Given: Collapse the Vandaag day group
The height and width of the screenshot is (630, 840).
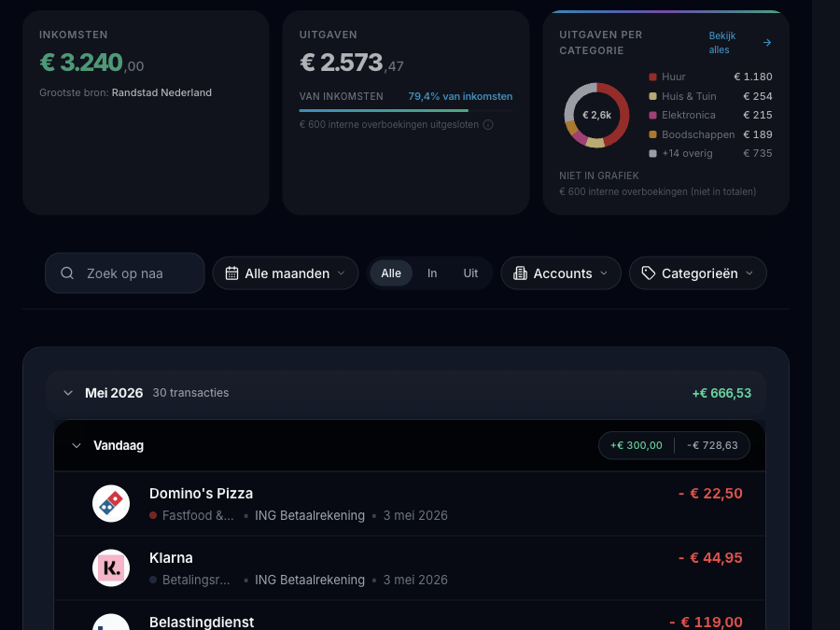Looking at the screenshot, I should 77,446.
